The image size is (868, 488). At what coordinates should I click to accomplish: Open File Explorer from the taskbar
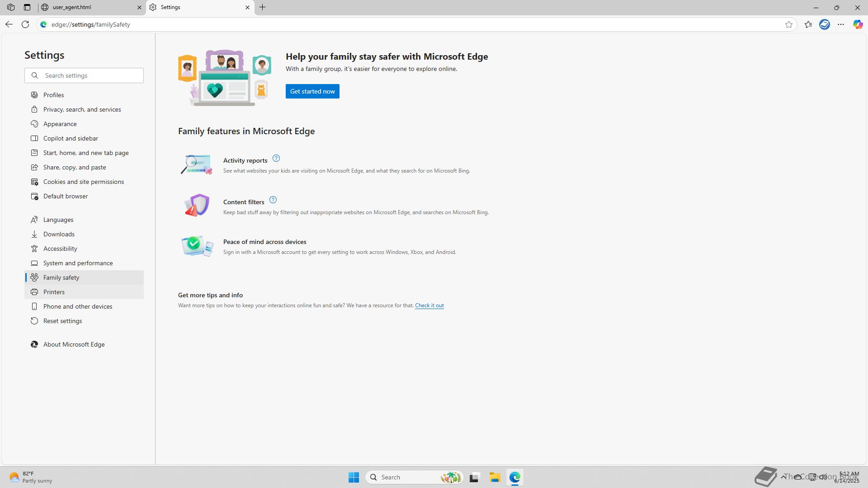pyautogui.click(x=495, y=477)
